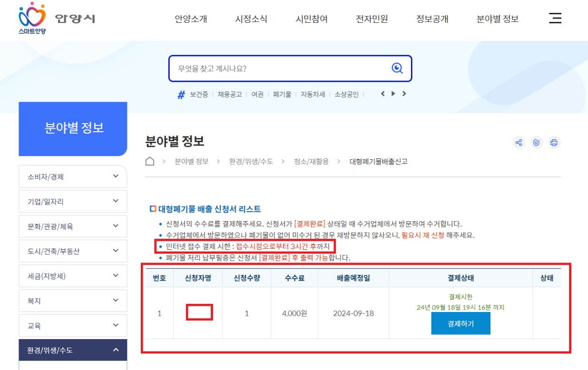Select the 정보공개 menu item
This screenshot has width=588, height=370.
coord(432,19)
